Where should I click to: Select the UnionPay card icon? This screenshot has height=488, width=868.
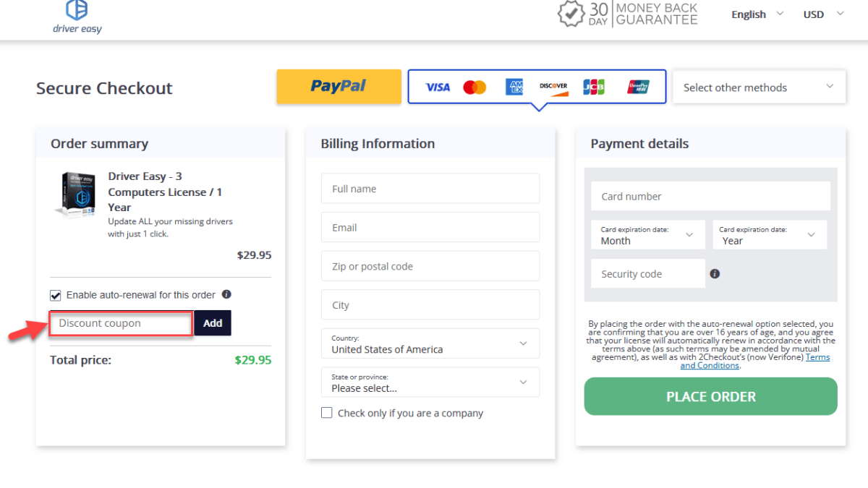638,87
